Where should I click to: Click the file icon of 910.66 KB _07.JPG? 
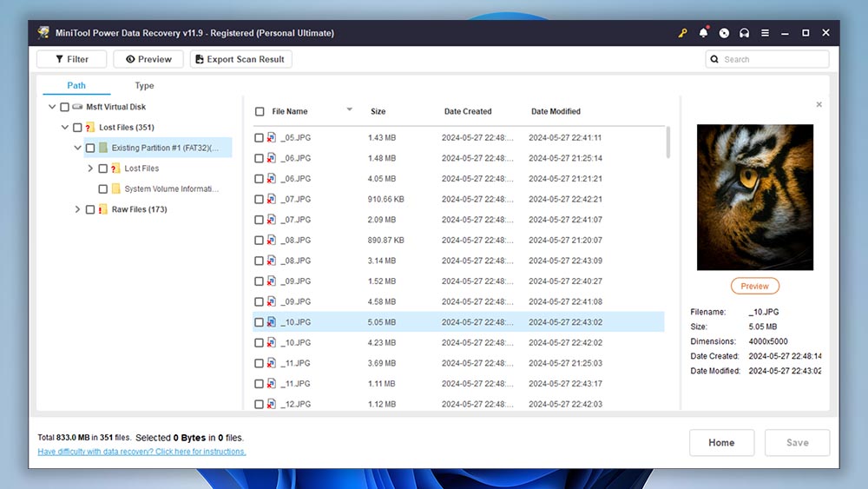(271, 199)
